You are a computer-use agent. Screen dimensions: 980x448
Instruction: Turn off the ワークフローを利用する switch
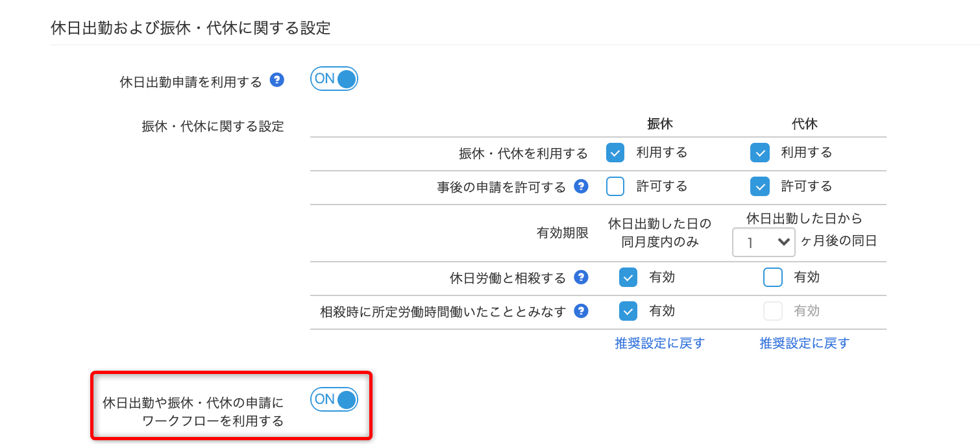pos(334,399)
